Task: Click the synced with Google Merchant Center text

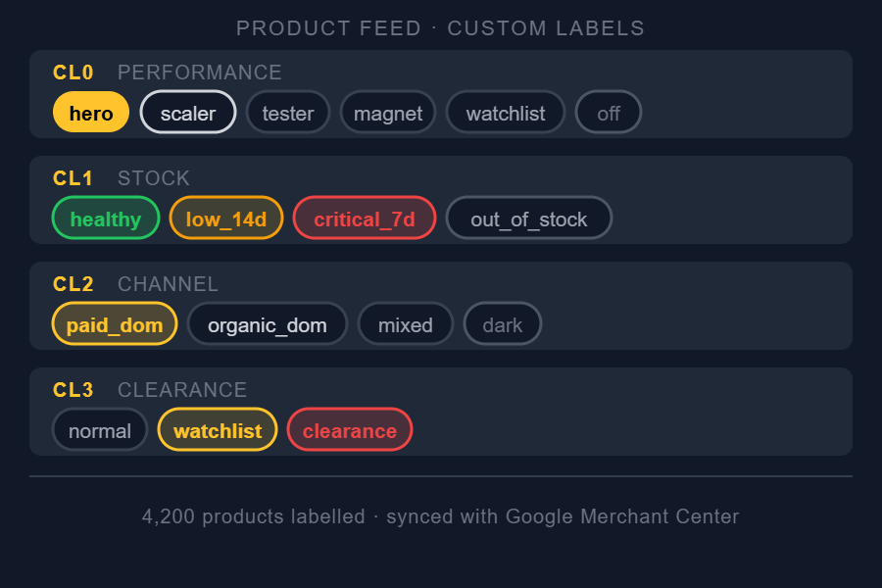Action: pos(563,516)
